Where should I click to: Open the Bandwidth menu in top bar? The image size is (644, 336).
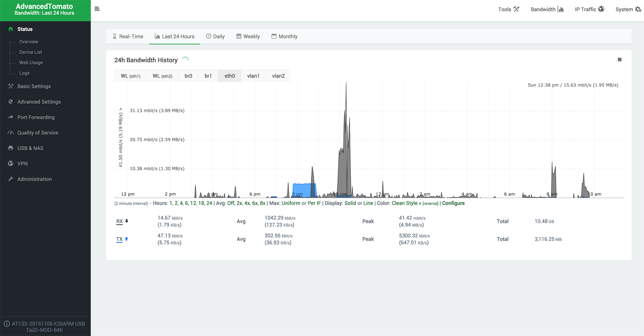point(547,9)
